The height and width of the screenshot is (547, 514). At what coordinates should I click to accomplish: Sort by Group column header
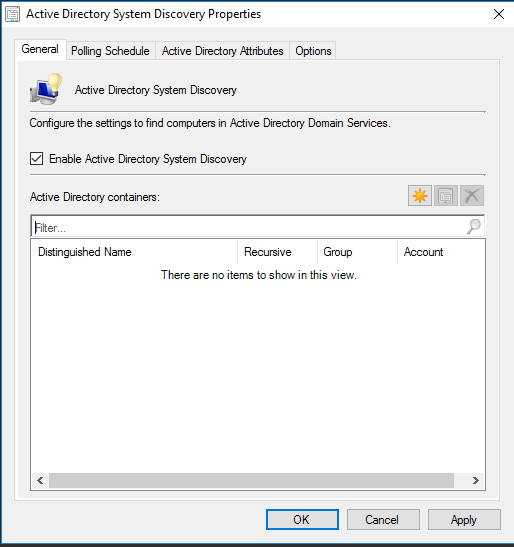coord(357,252)
